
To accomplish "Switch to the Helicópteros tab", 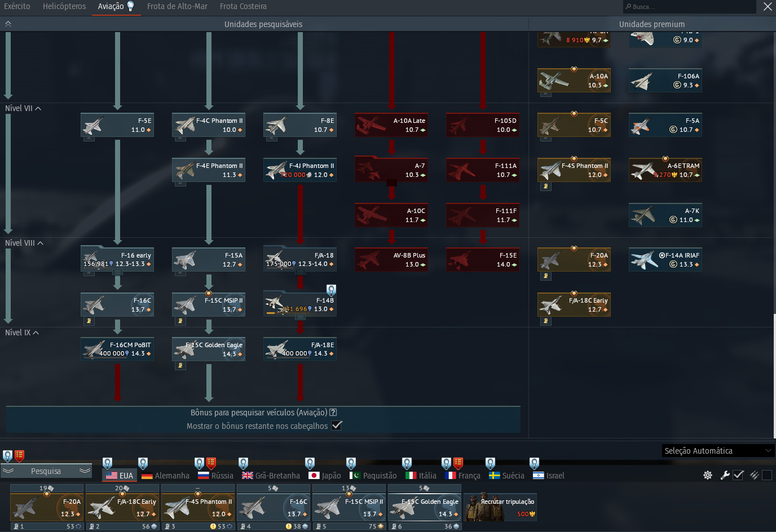I will (64, 6).
